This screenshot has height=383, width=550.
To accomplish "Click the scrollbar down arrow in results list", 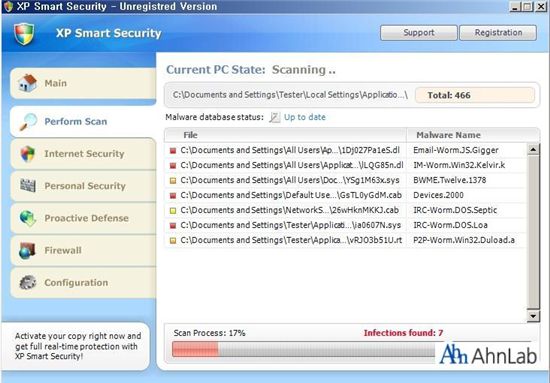I will [533, 316].
